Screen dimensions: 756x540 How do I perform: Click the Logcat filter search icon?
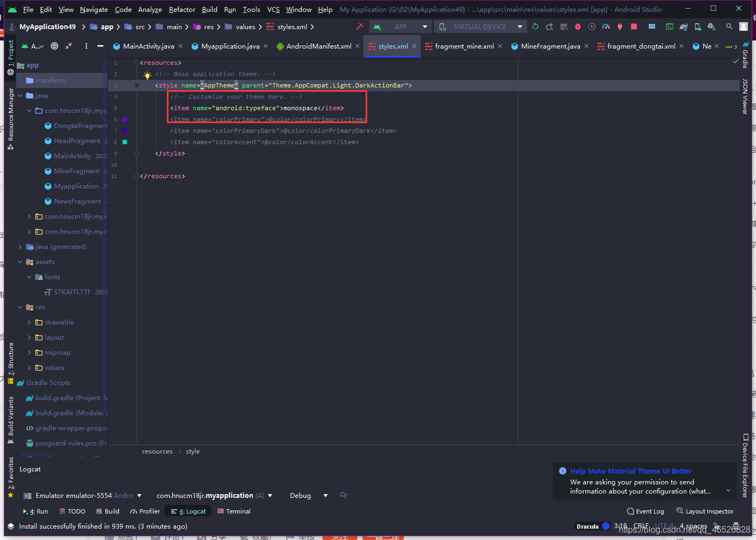[343, 495]
